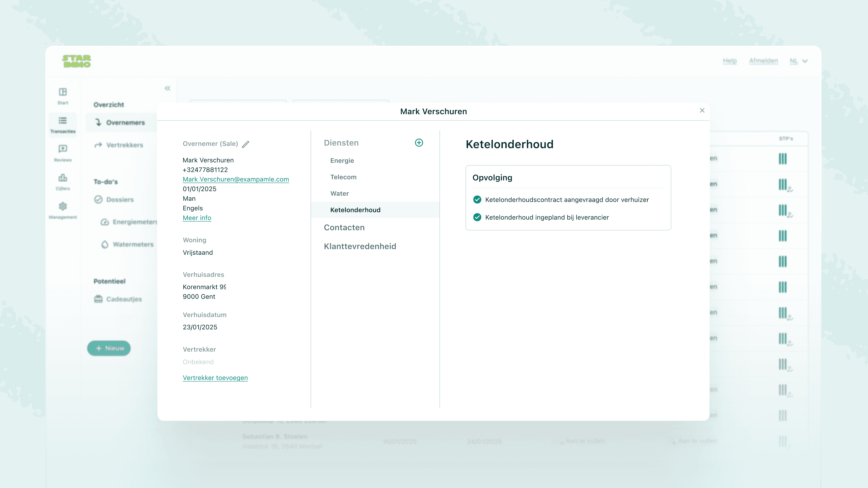Image resolution: width=868 pixels, height=488 pixels.
Task: Toggle check for Ketelonderhoudscontract aangevraagd door verhuizer
Action: point(477,200)
